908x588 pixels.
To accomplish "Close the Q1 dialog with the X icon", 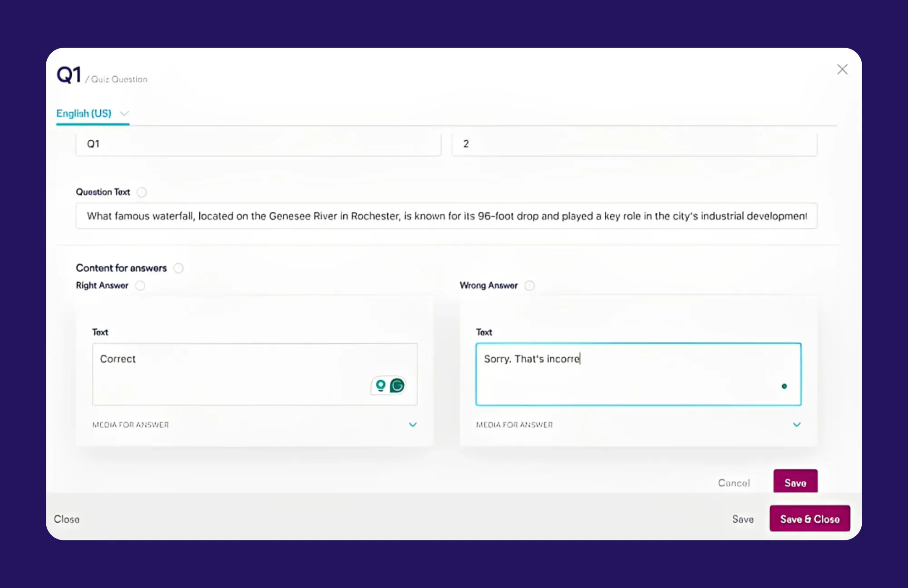I will (x=842, y=69).
